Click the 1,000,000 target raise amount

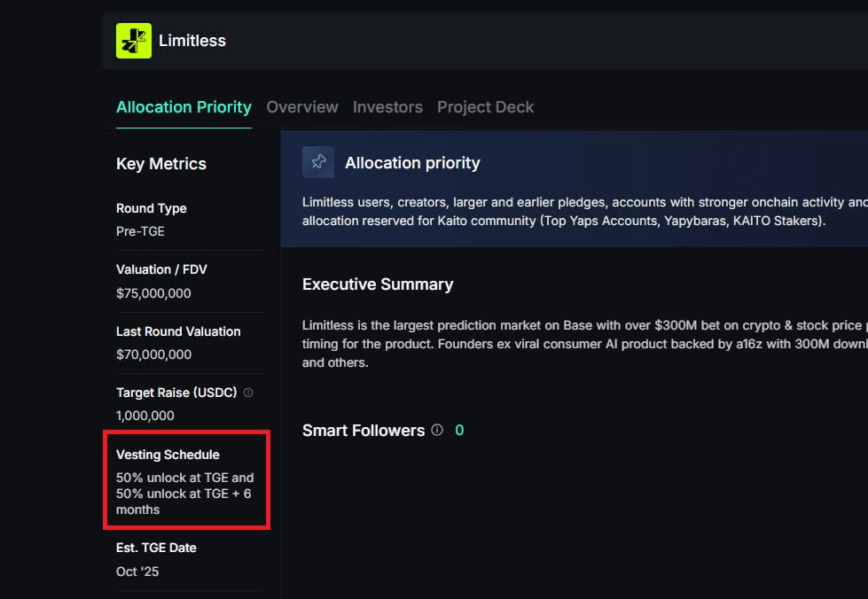pos(145,416)
